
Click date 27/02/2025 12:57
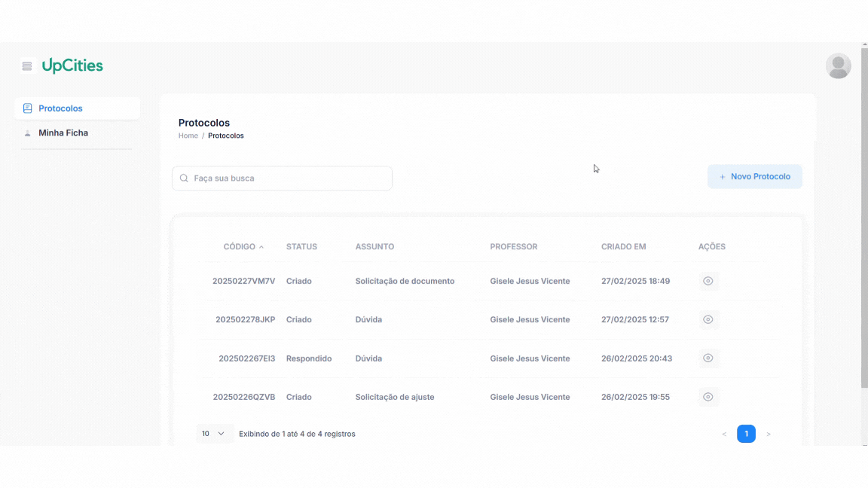point(635,320)
